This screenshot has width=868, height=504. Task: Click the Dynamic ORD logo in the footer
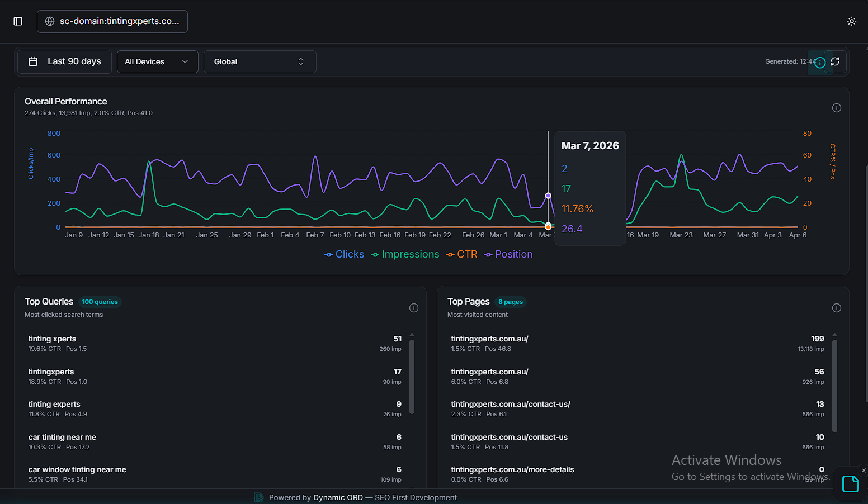(258, 497)
